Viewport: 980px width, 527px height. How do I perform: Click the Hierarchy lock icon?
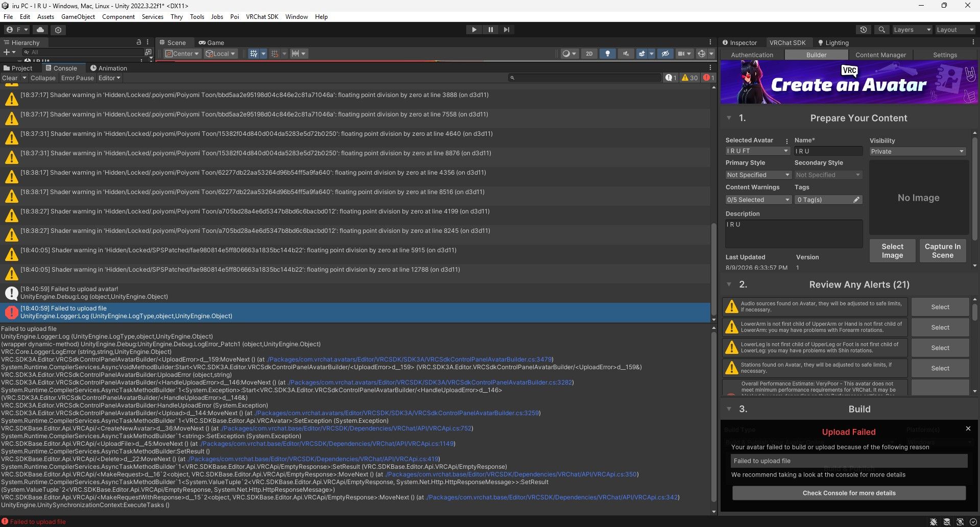[138, 42]
